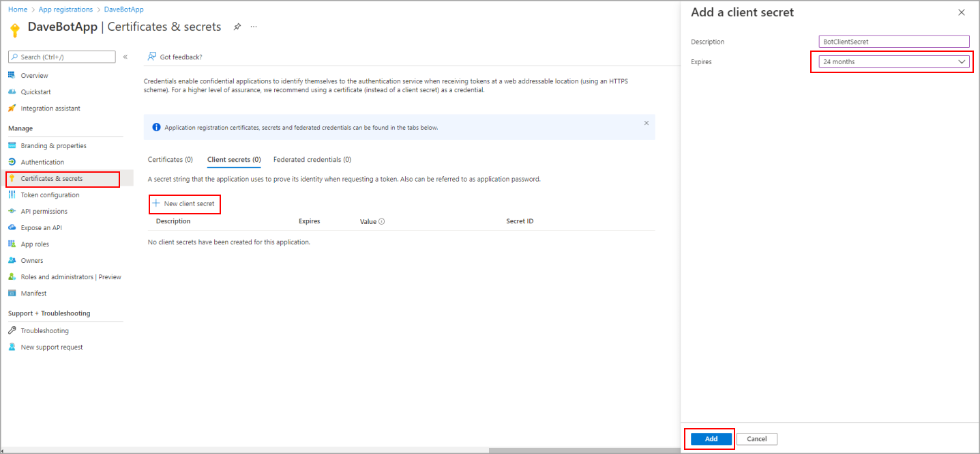Open Quickstart from the sidebar
This screenshot has width=980, height=454.
tap(35, 92)
